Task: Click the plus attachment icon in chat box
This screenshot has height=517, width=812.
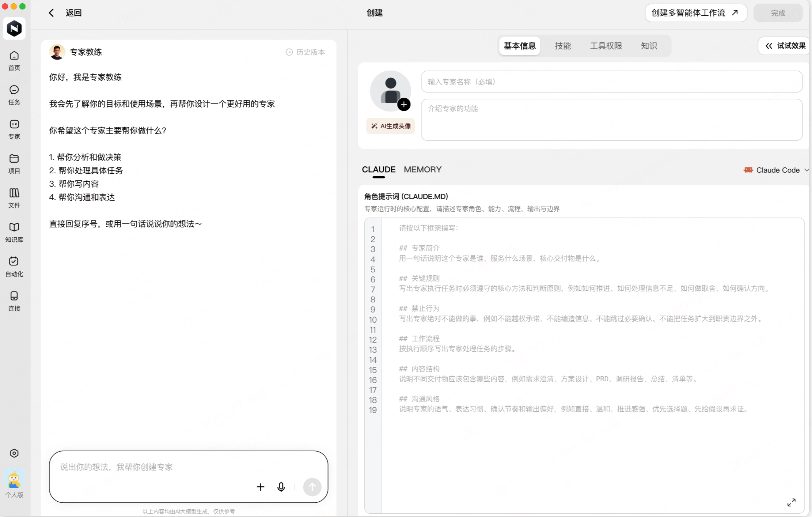Action: [261, 487]
